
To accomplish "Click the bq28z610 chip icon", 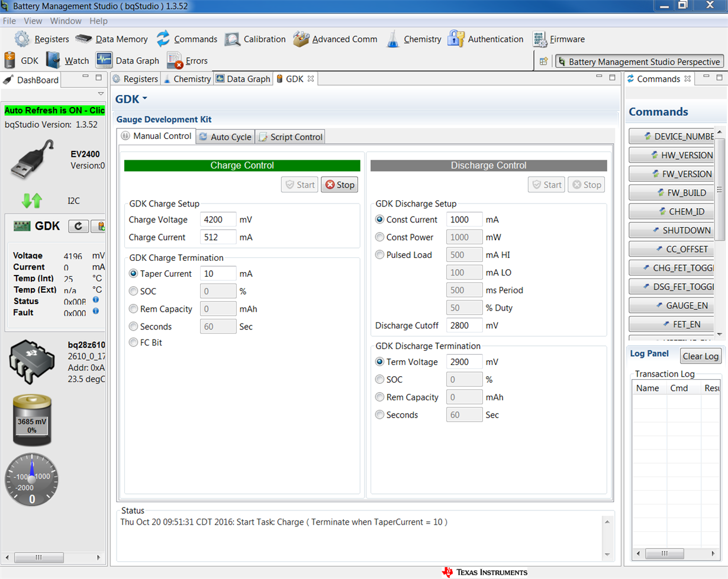I will [x=33, y=363].
